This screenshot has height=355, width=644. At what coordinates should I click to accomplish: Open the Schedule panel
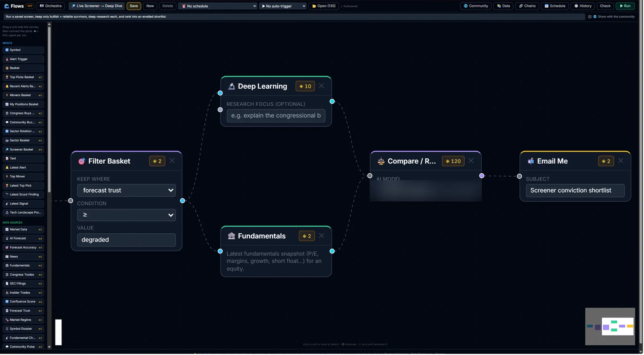tap(555, 6)
